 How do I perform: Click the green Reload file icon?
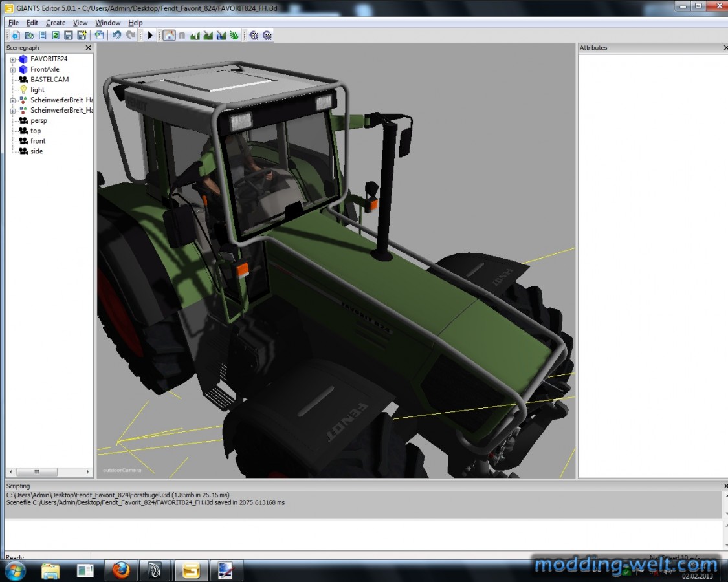(x=56, y=36)
